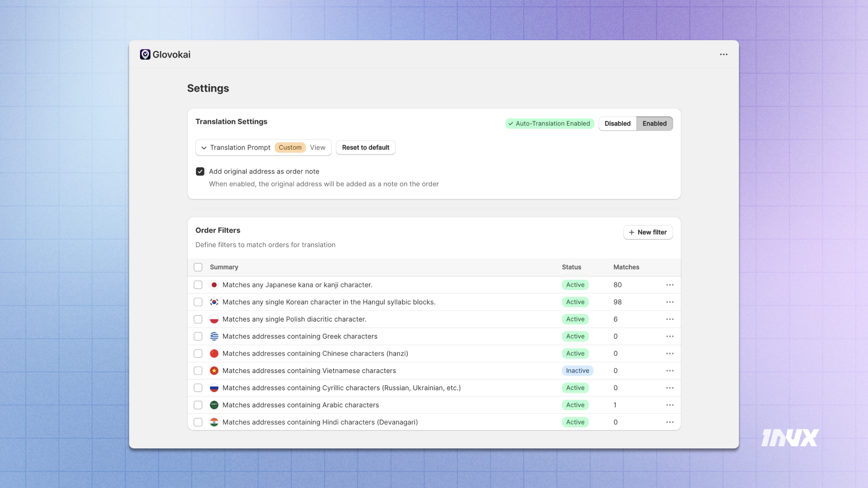This screenshot has width=868, height=488.
Task: Click Active status on Japanese filter row
Action: (x=575, y=285)
